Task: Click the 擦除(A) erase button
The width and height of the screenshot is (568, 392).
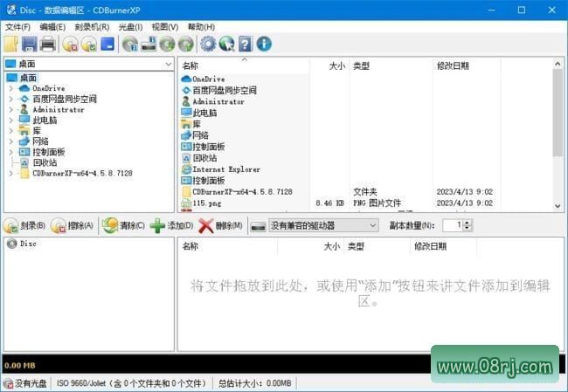Action: (x=72, y=225)
